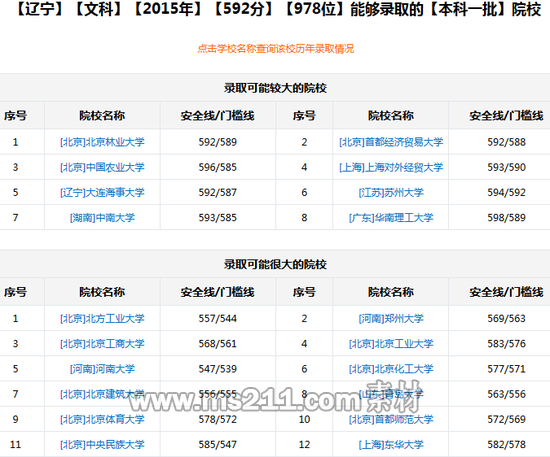This screenshot has width=550, height=457.
Task: Click the 郑州大学 link
Action: pos(391,318)
